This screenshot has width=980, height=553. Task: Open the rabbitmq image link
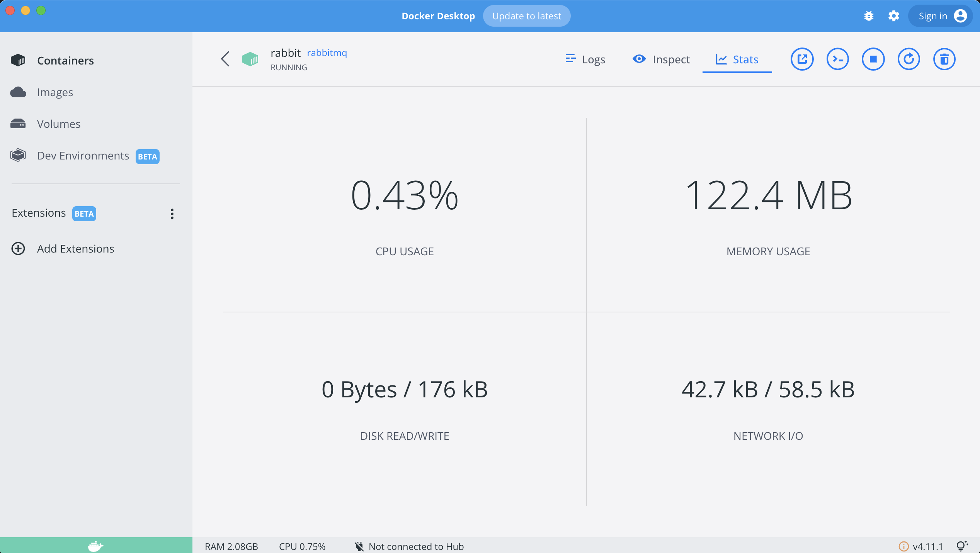point(327,53)
